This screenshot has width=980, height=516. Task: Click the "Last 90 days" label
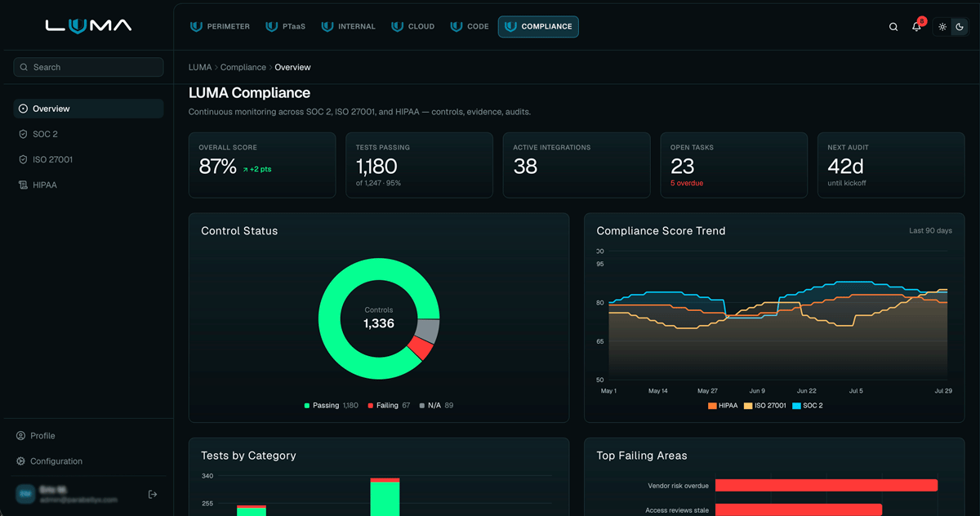(x=930, y=230)
